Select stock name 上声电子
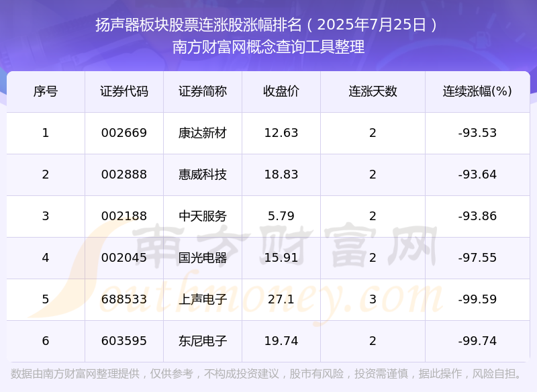The image size is (537, 392). 203,299
